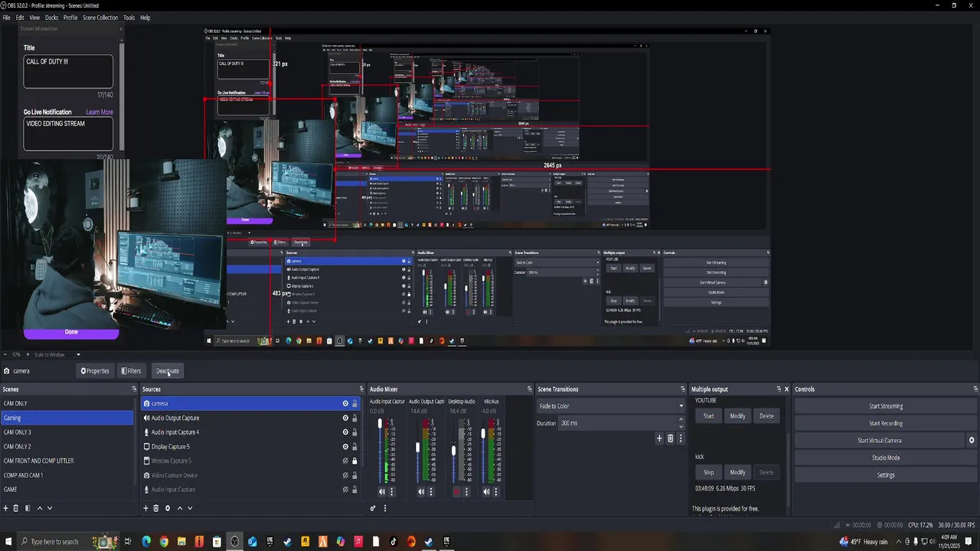Delete selected source using Sources trash icon

click(155, 508)
